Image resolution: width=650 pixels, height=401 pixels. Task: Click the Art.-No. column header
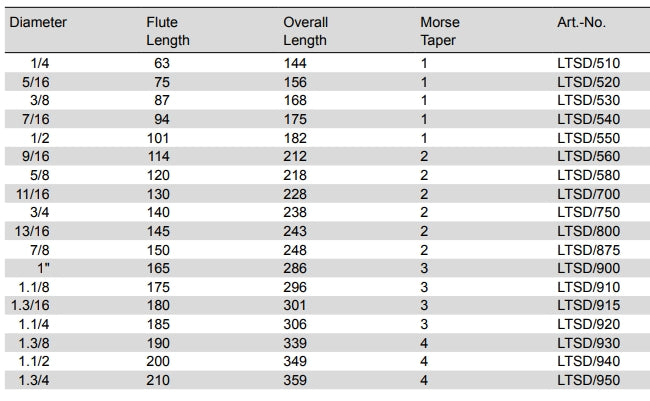point(581,22)
